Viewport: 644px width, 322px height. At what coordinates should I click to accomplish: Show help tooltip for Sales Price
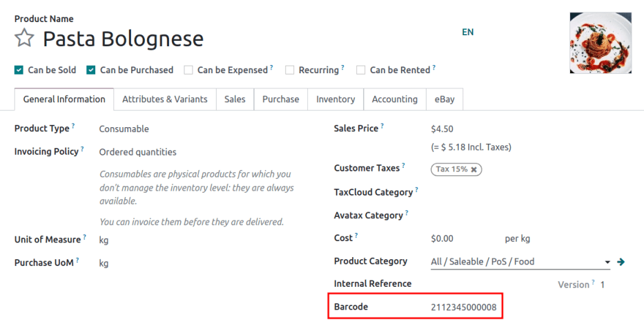pyautogui.click(x=382, y=126)
